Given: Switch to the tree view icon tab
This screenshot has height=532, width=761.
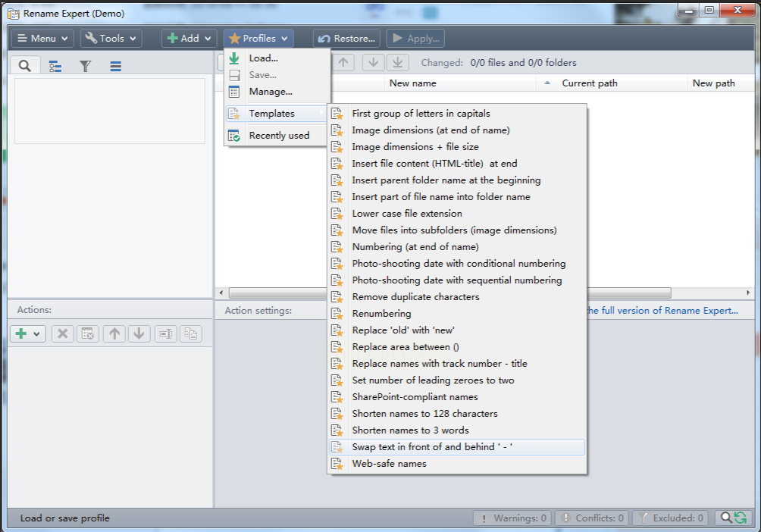Looking at the screenshot, I should pos(55,67).
